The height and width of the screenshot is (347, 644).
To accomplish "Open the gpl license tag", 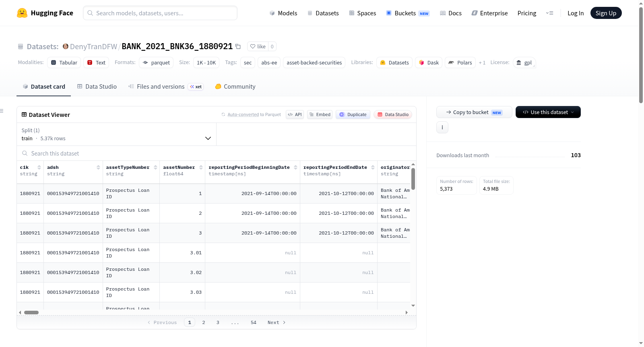I will coord(524,62).
